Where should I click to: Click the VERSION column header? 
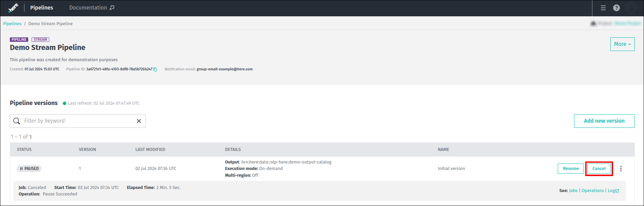[87, 150]
